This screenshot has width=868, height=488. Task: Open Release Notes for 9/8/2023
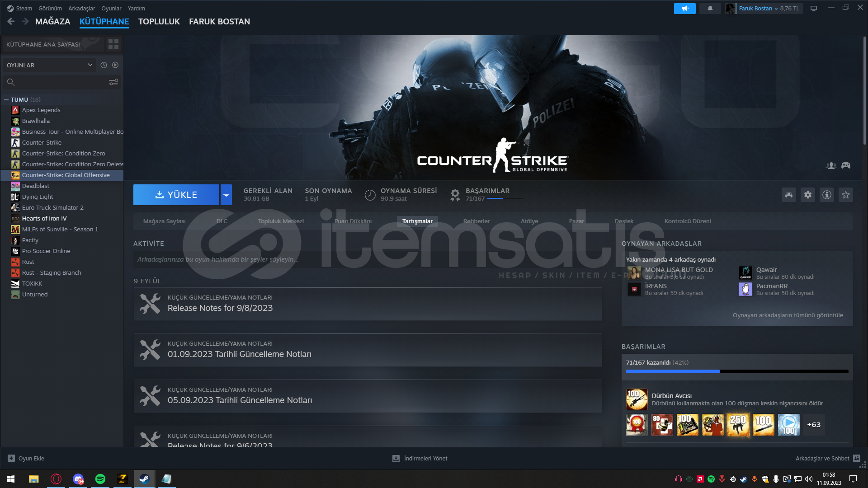[x=368, y=304]
